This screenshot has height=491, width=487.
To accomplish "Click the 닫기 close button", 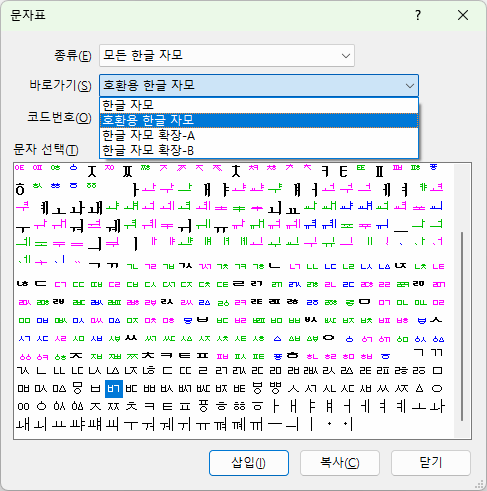I will point(431,463).
